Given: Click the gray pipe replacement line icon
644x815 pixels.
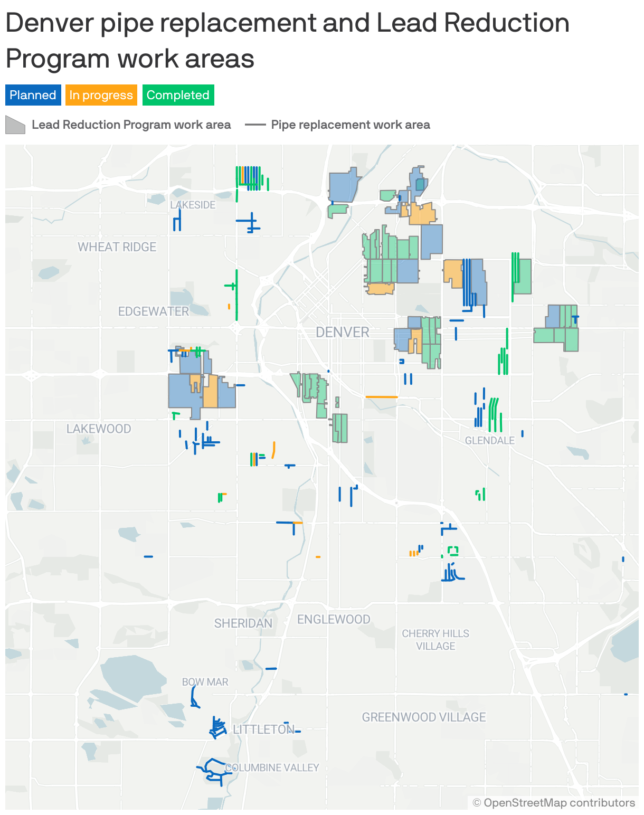Looking at the screenshot, I should pos(255,125).
